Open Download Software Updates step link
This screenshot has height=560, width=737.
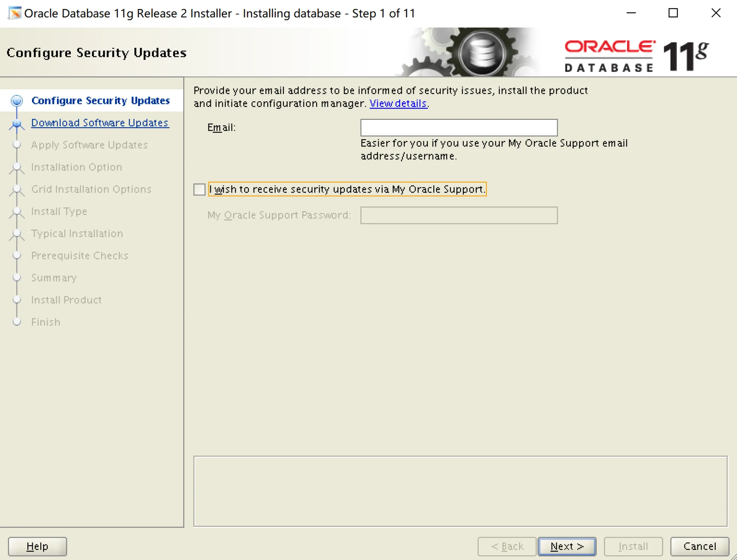(100, 123)
